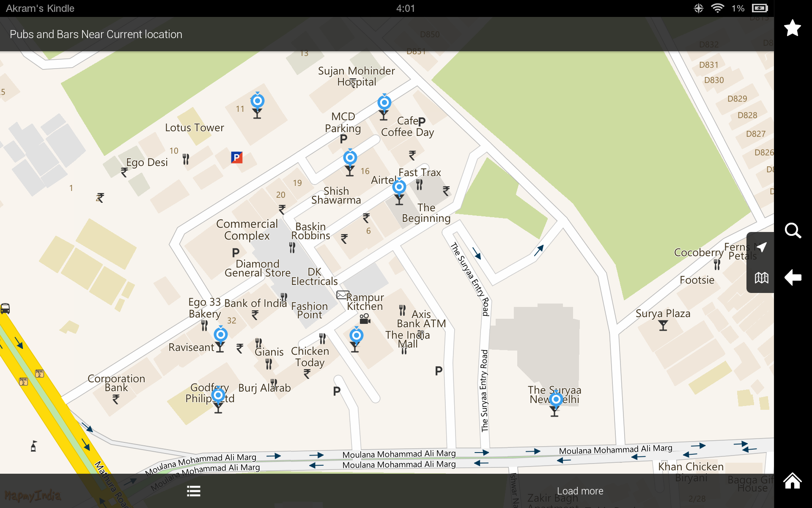The image size is (812, 508).
Task: Open the map layers icon
Action: (761, 278)
